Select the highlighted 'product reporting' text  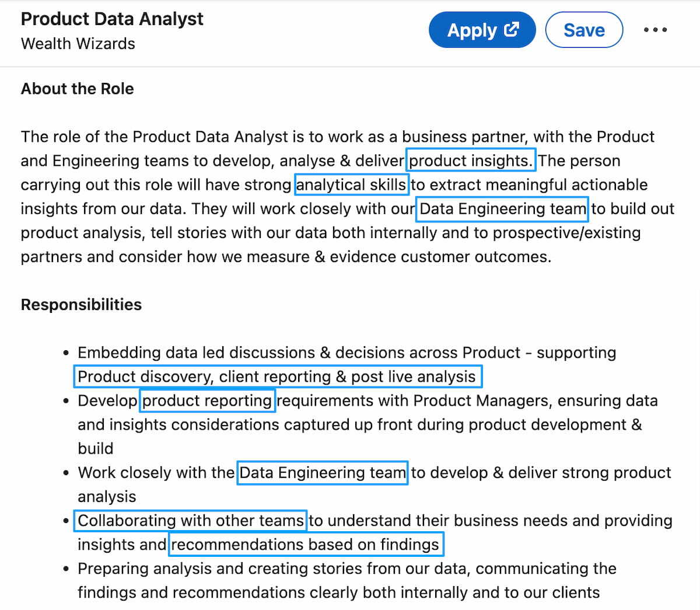(207, 400)
